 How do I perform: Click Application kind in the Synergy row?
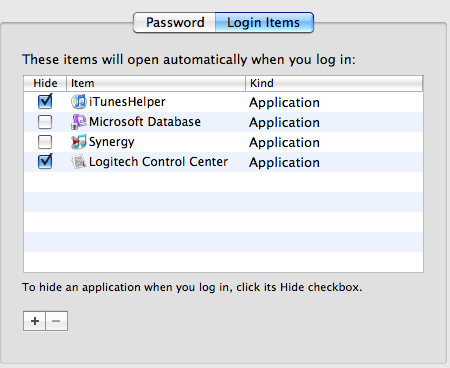(x=284, y=143)
